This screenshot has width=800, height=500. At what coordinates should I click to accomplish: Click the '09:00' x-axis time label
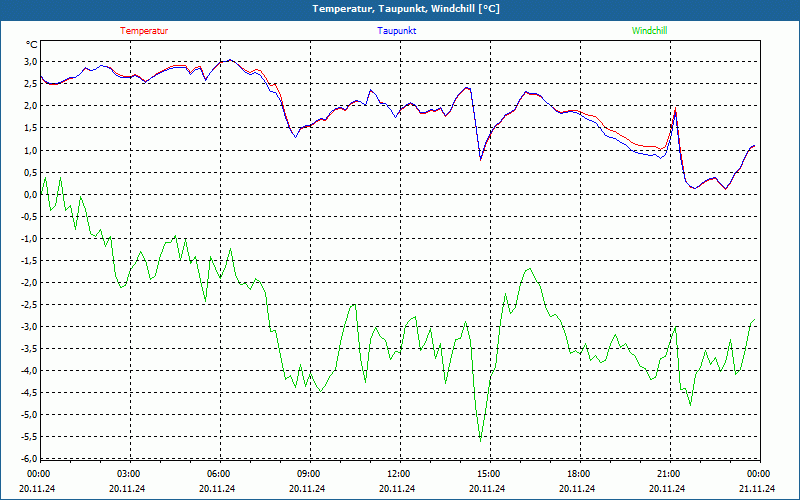point(309,474)
